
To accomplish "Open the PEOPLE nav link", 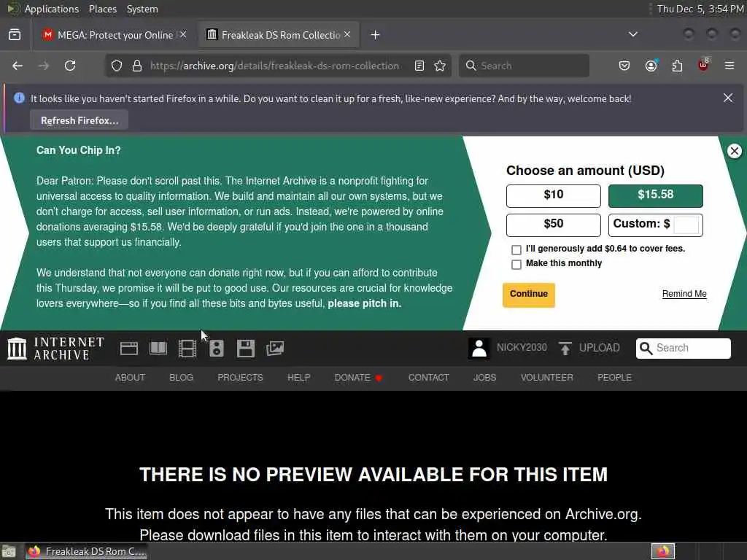I will click(x=614, y=378).
